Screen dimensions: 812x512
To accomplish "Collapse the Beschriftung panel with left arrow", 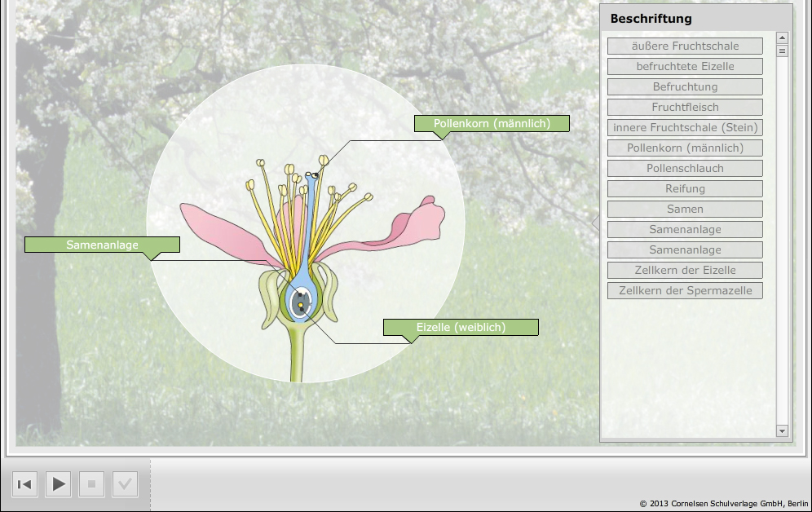I will click(x=595, y=223).
